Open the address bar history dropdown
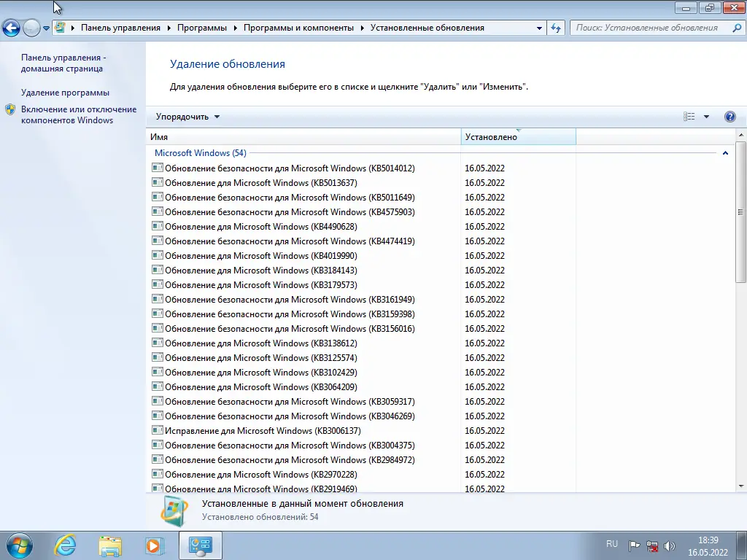Image resolution: width=747 pixels, height=560 pixels. click(x=539, y=28)
